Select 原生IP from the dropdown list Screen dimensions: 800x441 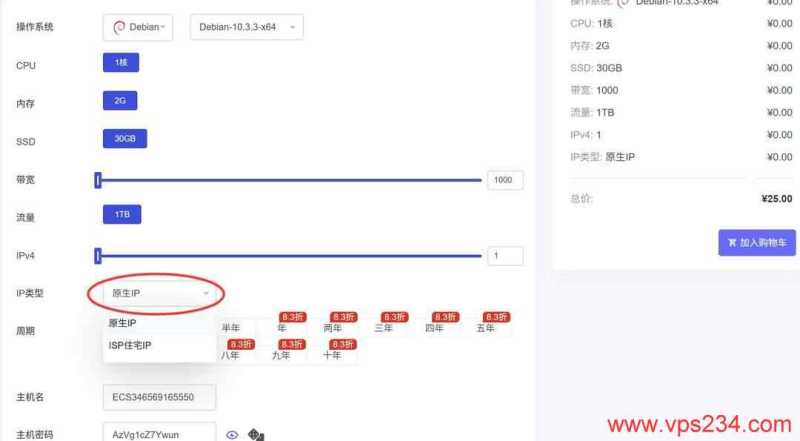[122, 323]
